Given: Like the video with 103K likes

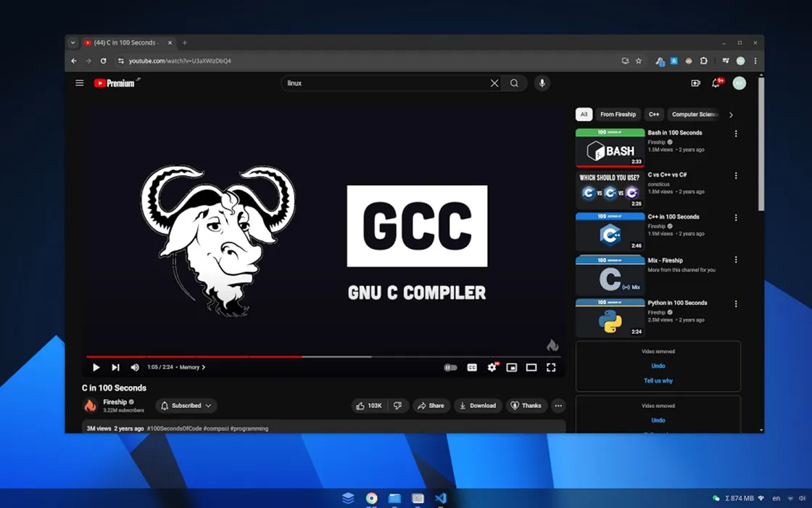Looking at the screenshot, I should coord(369,406).
